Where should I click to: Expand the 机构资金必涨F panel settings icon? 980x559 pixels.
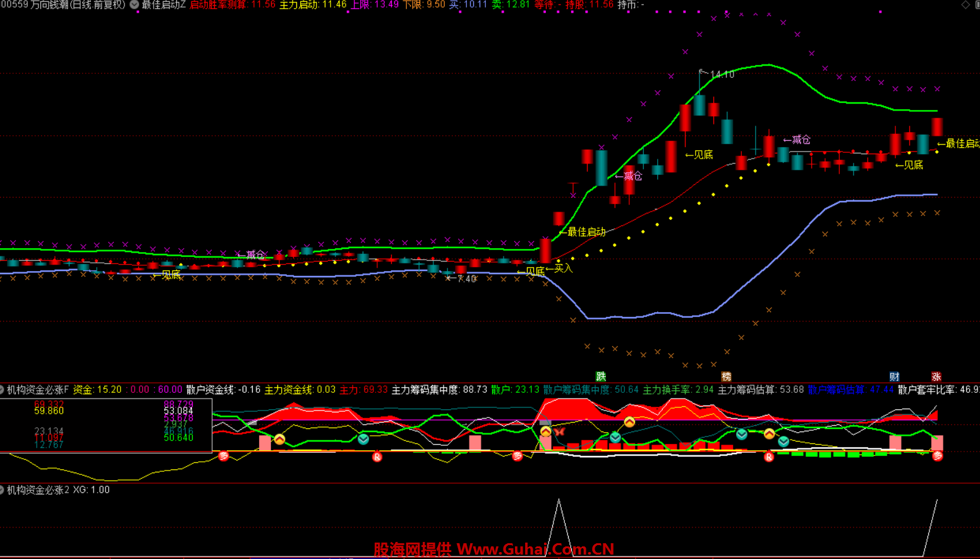coord(3,390)
